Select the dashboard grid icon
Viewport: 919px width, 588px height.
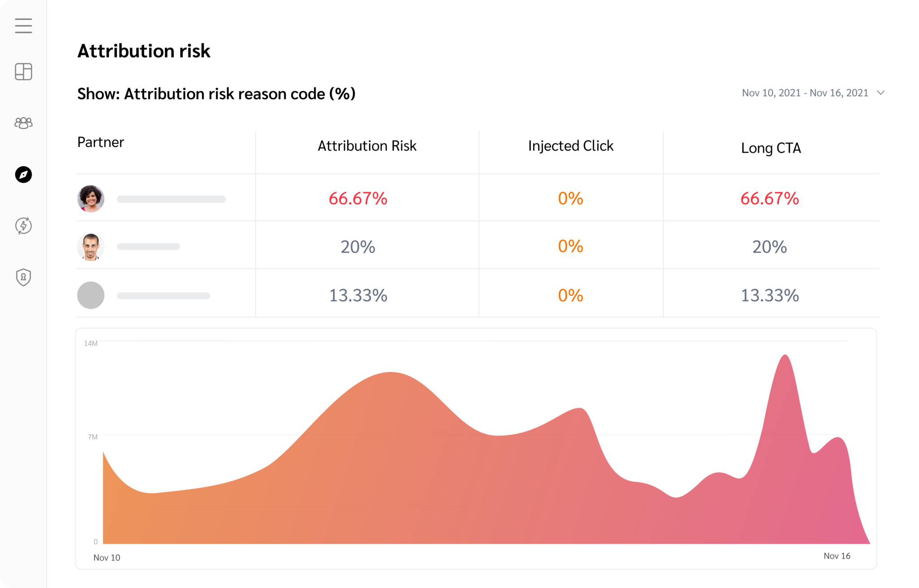(x=23, y=72)
